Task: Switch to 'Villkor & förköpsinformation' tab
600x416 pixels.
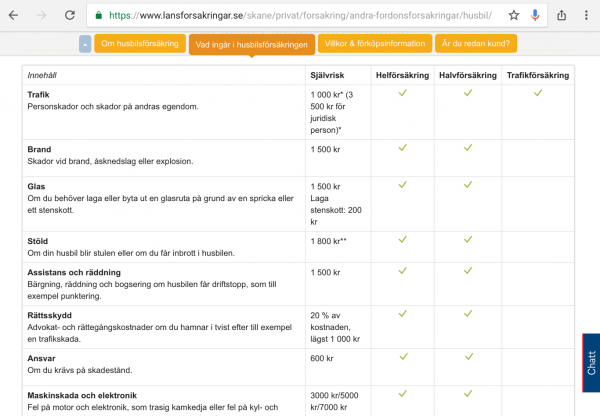Action: pos(375,45)
